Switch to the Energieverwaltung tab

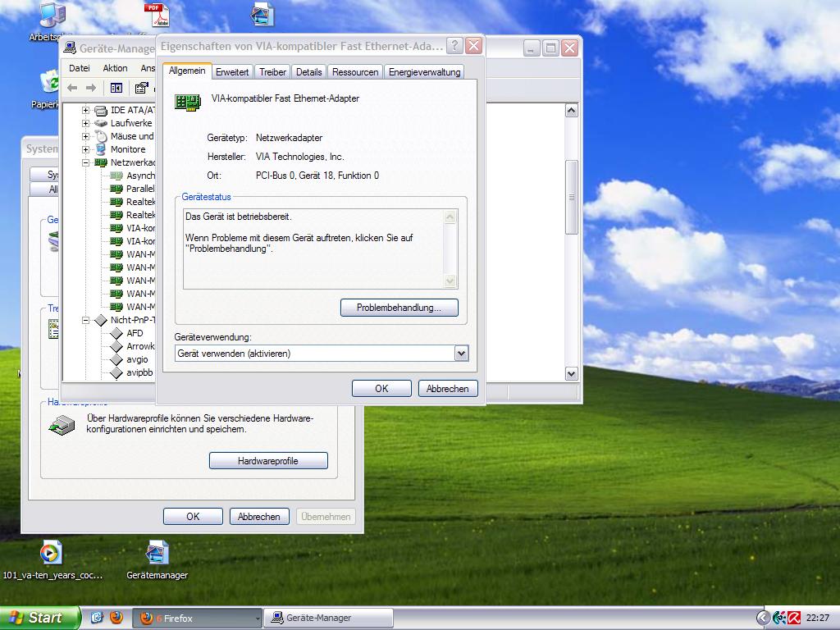pos(425,72)
